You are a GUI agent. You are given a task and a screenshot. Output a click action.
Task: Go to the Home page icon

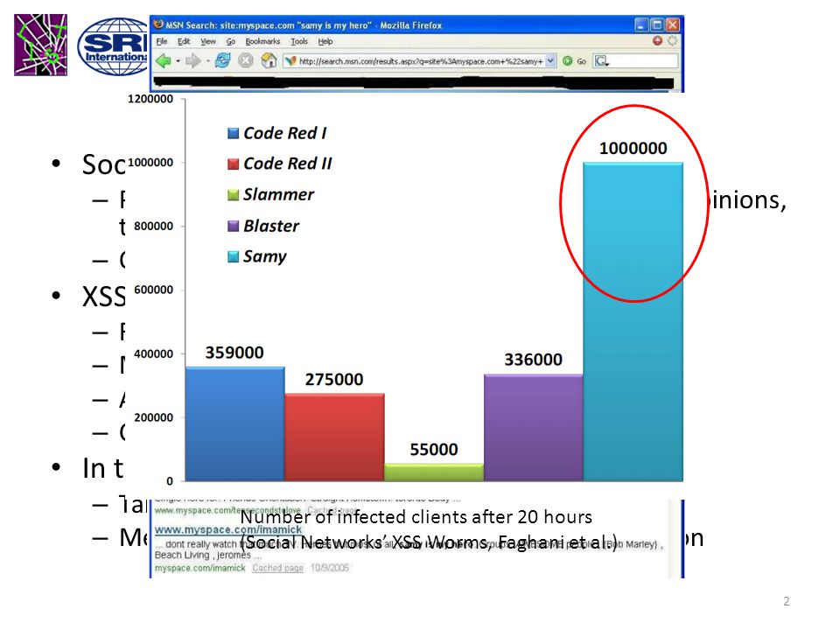point(269,60)
